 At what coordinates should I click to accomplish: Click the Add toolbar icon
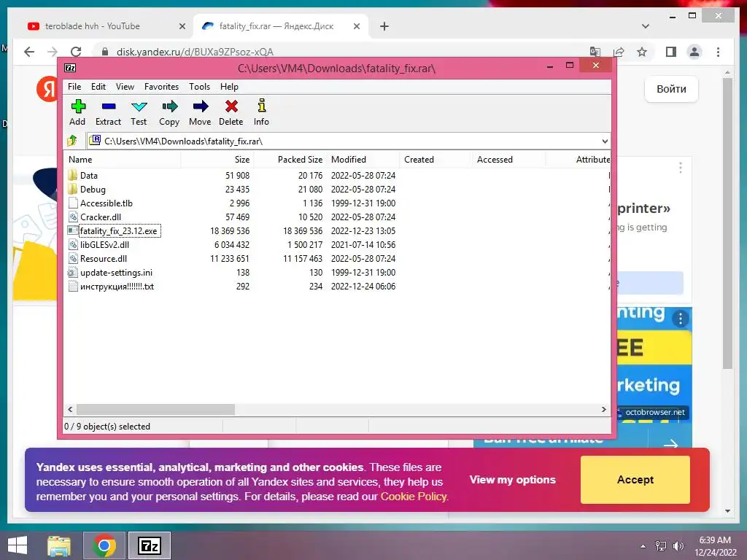click(x=77, y=106)
